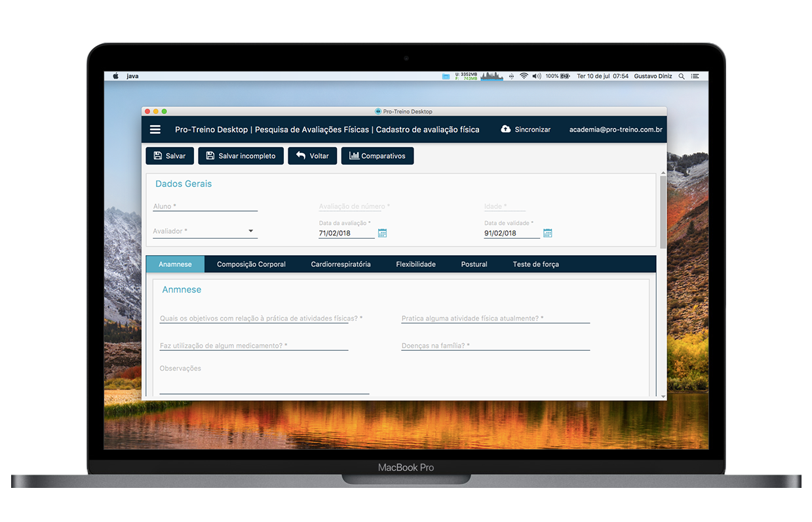Screen dimensions: 812x522
Task: Click academia@pro-treino.com.br account
Action: coord(616,130)
